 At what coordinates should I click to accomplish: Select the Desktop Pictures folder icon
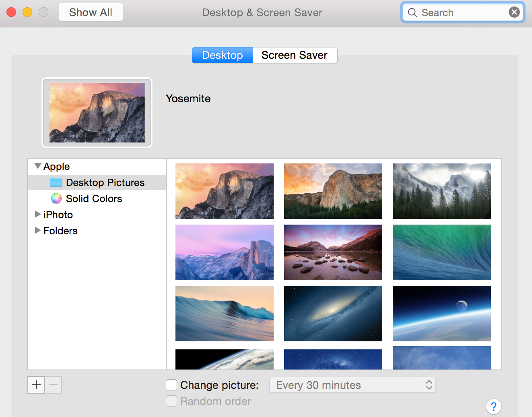(x=56, y=182)
